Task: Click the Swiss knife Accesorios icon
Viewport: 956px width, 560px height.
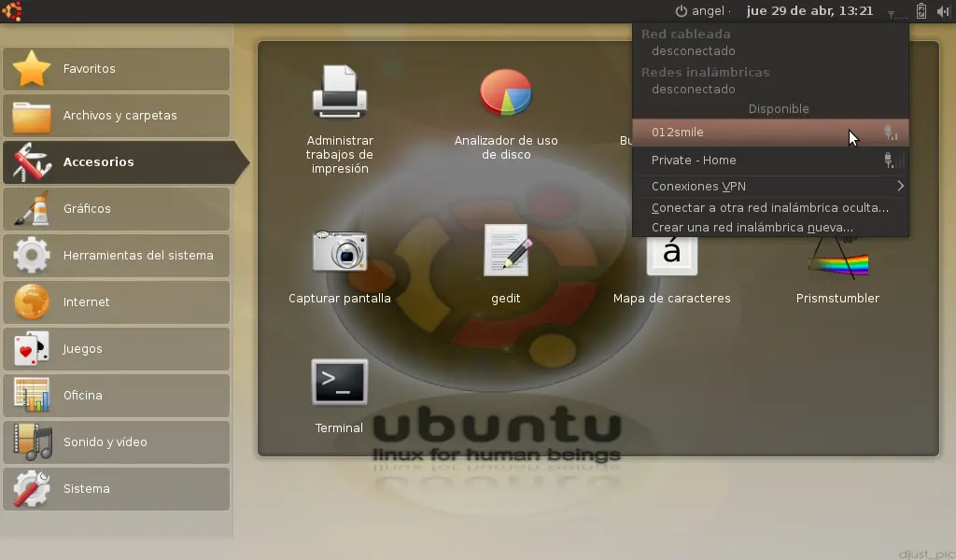Action: (x=32, y=162)
